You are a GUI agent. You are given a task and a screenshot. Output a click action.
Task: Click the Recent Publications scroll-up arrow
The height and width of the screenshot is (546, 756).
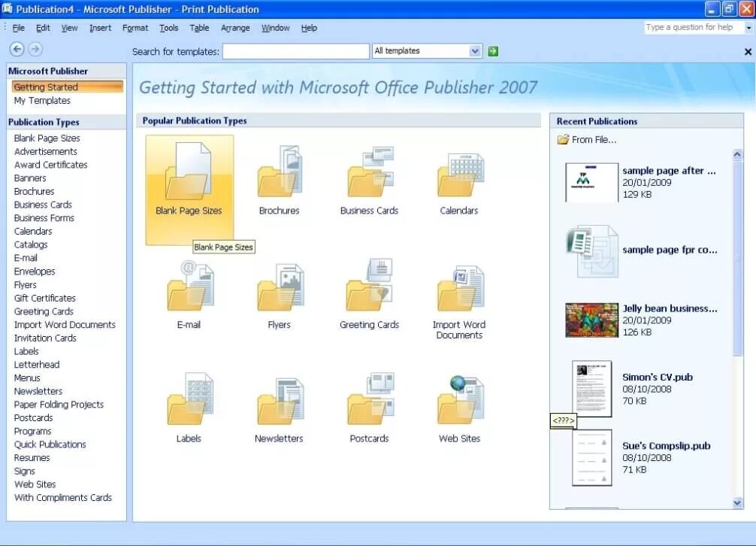[x=737, y=155]
